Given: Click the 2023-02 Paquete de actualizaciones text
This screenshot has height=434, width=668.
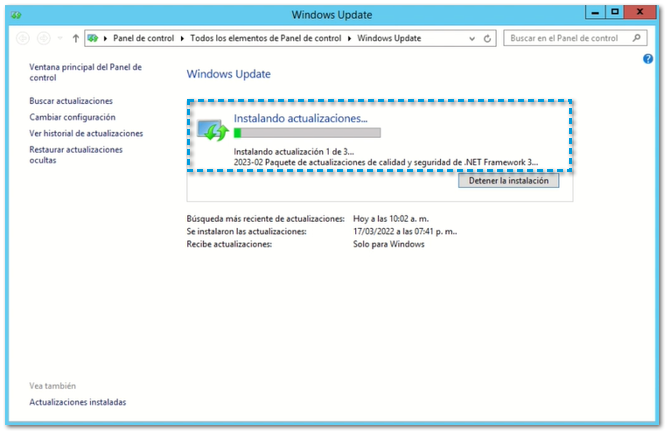Looking at the screenshot, I should (x=386, y=162).
